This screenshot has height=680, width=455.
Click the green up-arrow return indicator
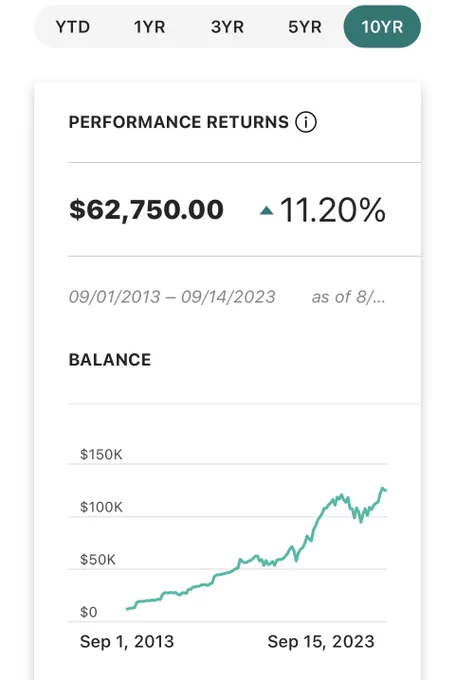pos(266,211)
